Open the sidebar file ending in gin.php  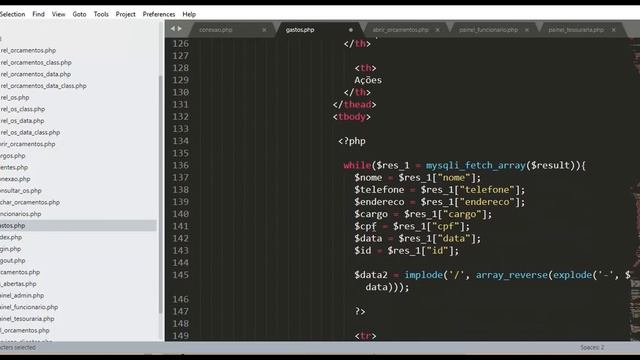pyautogui.click(x=10, y=249)
